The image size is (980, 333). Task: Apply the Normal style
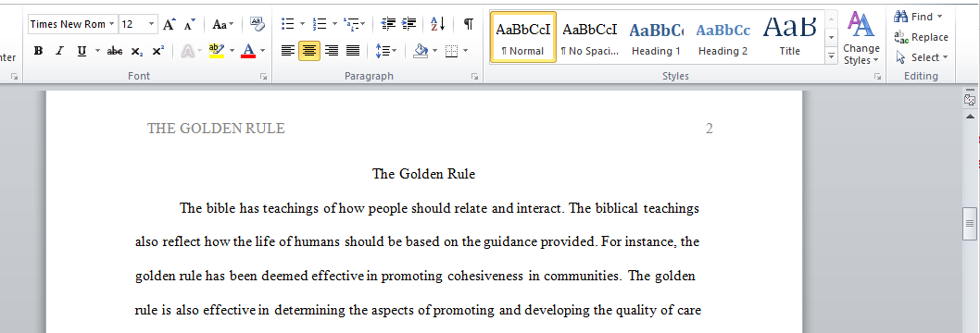click(523, 37)
